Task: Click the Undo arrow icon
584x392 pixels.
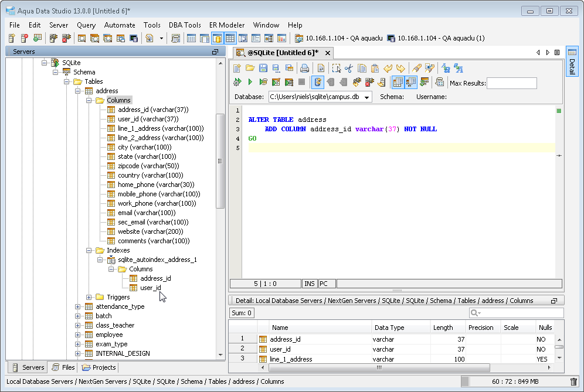Action: click(388, 68)
